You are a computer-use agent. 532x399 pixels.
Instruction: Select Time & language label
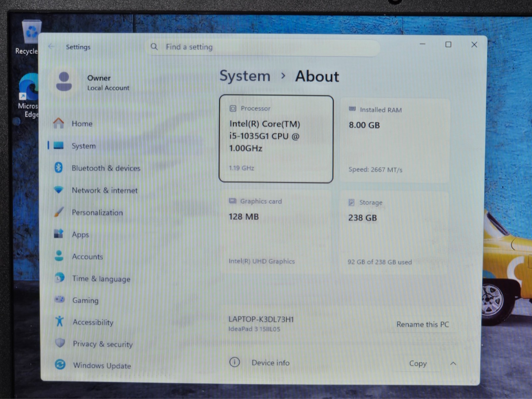[x=101, y=279]
